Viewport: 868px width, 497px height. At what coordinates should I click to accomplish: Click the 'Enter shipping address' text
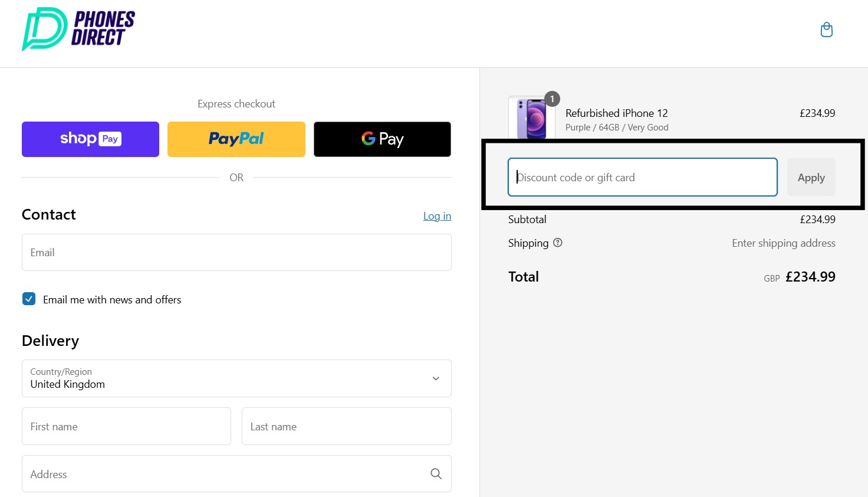click(784, 243)
